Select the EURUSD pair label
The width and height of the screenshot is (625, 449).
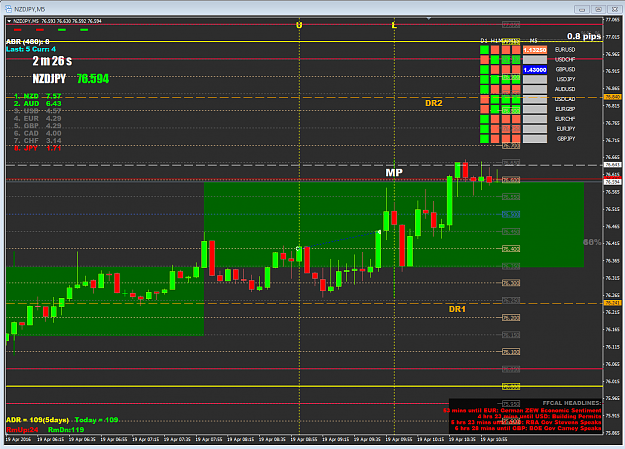pos(565,50)
